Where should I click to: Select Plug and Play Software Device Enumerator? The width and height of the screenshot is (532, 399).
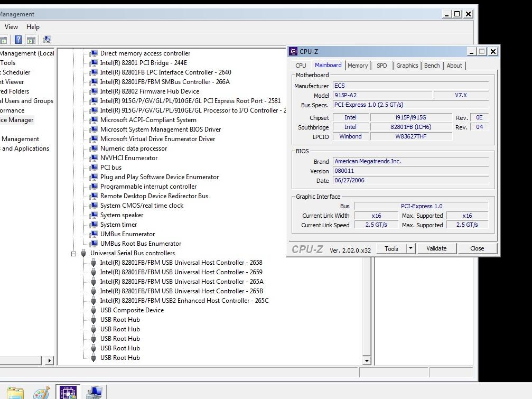tap(160, 177)
